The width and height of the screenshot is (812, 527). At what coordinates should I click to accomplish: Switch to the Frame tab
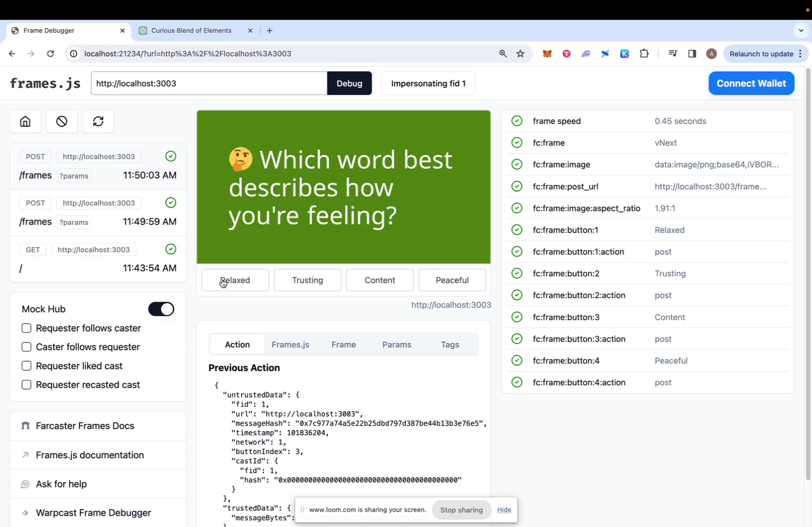click(x=344, y=345)
